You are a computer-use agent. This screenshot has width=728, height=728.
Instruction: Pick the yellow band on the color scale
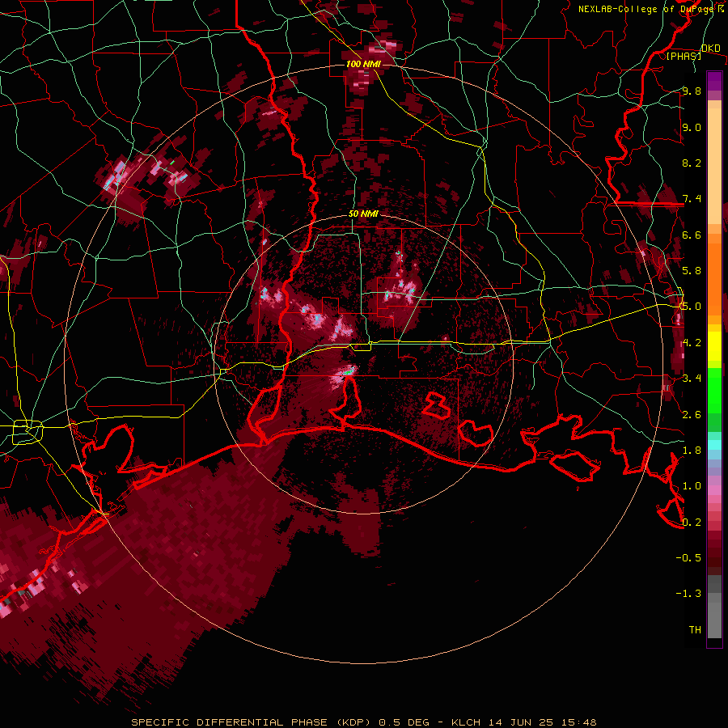click(x=714, y=346)
